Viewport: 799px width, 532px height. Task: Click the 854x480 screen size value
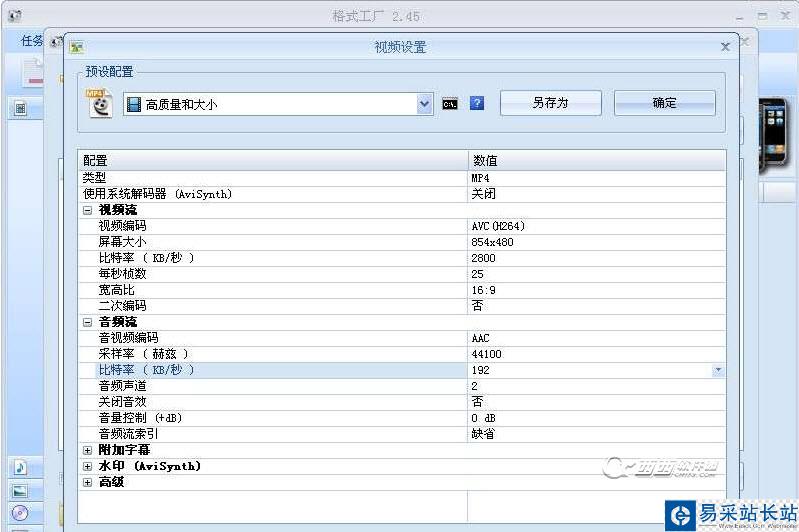click(x=597, y=242)
